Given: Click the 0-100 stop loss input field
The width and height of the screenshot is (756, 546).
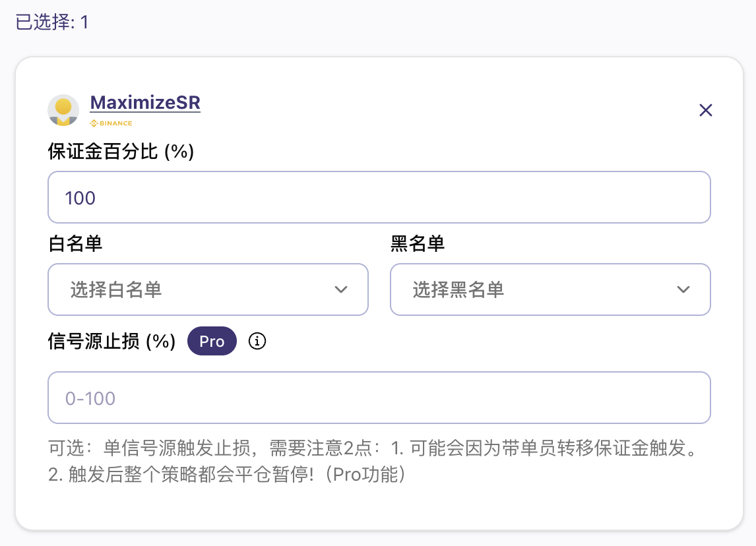Looking at the screenshot, I should pyautogui.click(x=379, y=397).
